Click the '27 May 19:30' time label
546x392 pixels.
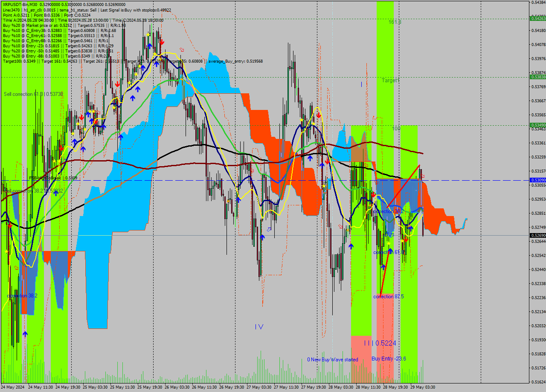coord(314,387)
